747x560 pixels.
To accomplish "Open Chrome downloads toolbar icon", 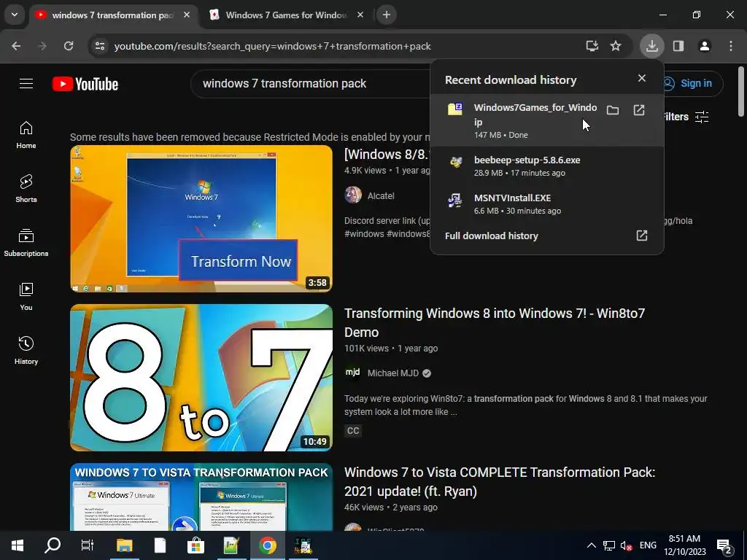I will click(x=651, y=46).
